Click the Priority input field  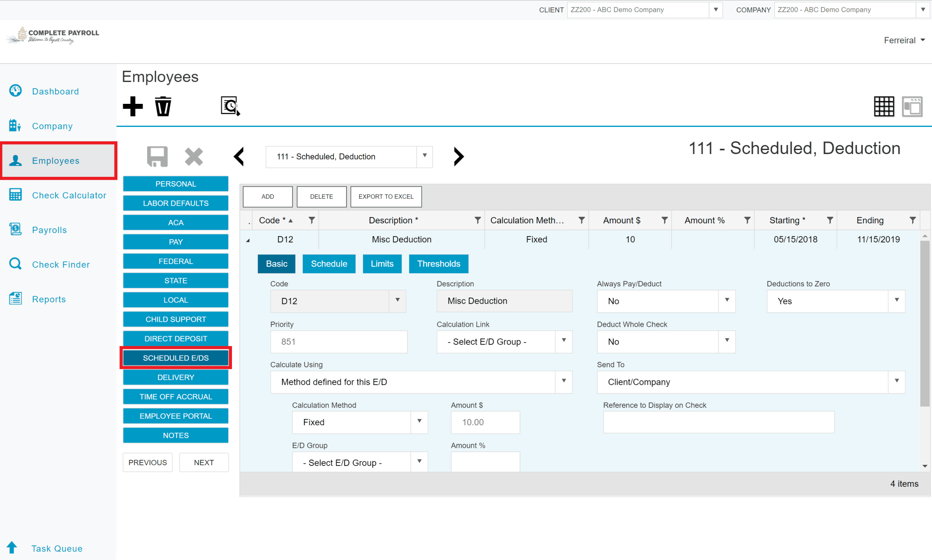(338, 342)
